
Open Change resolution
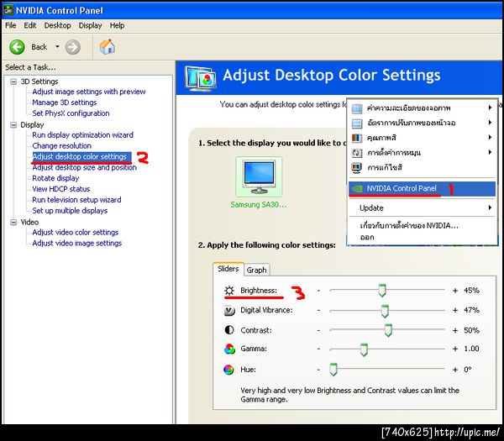61,146
